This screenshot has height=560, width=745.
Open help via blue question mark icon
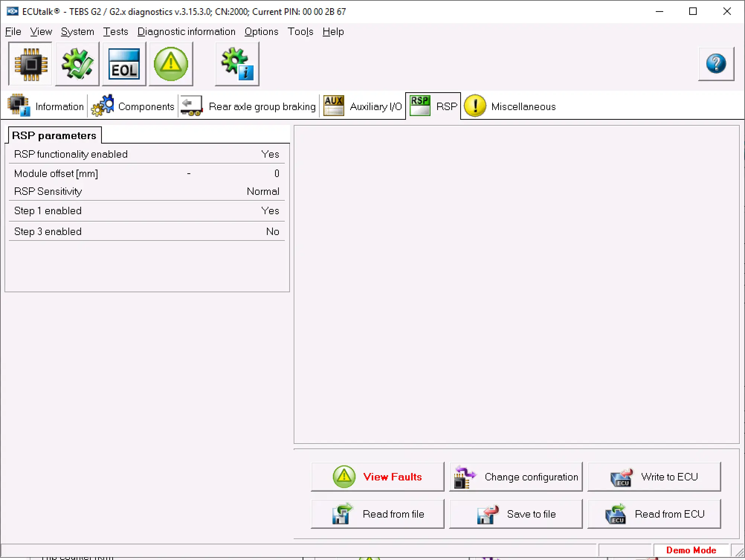tap(716, 64)
